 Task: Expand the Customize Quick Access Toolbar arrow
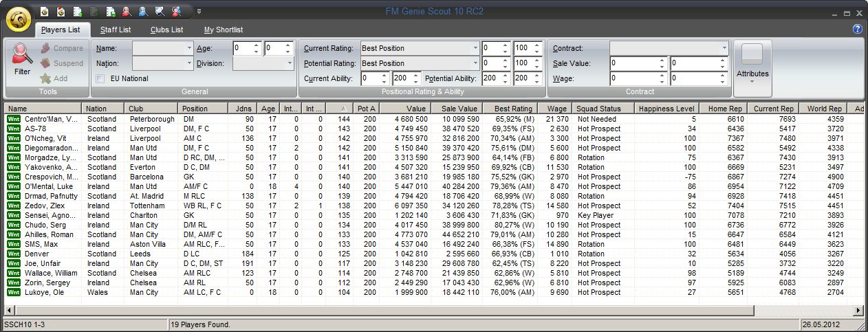click(x=199, y=11)
